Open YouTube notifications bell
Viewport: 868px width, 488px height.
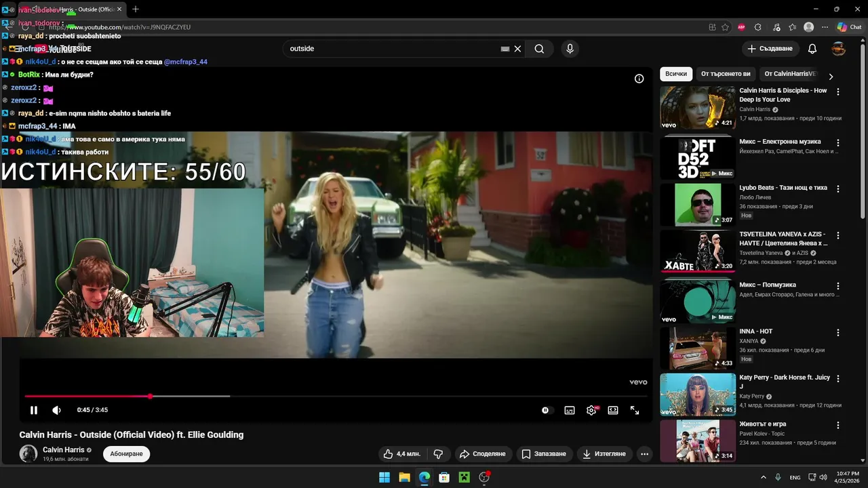[x=812, y=49]
